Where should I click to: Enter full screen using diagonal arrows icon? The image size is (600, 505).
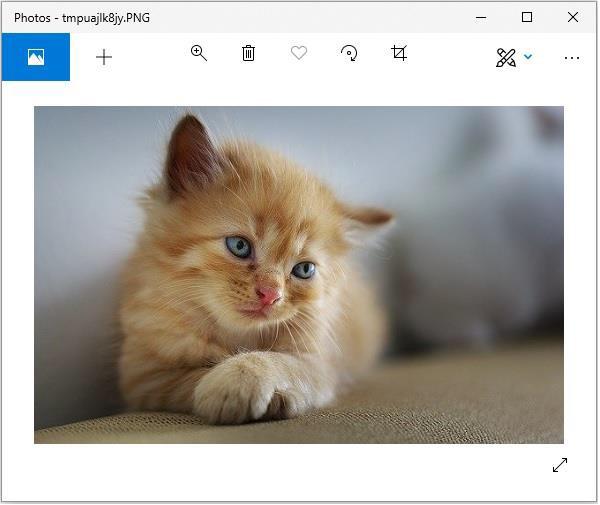(x=560, y=465)
